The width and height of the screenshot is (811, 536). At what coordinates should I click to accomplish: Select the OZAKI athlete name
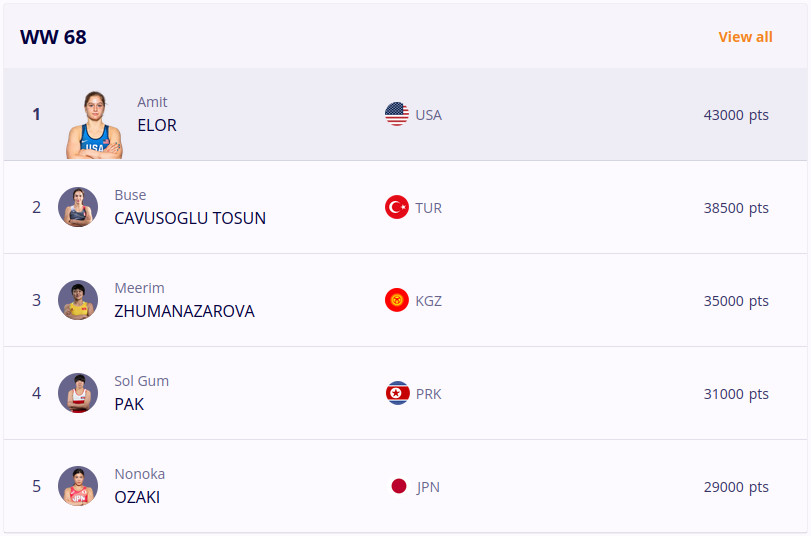click(137, 498)
